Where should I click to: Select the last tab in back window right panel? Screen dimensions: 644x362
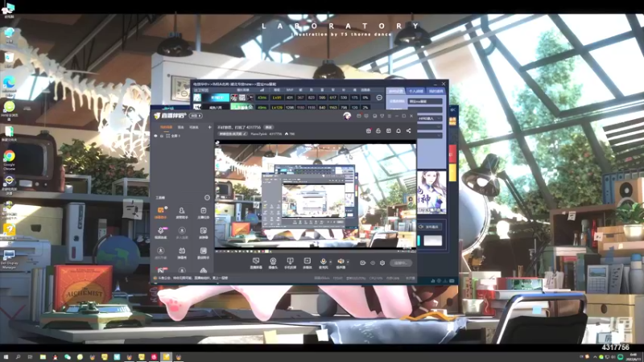pos(436,91)
